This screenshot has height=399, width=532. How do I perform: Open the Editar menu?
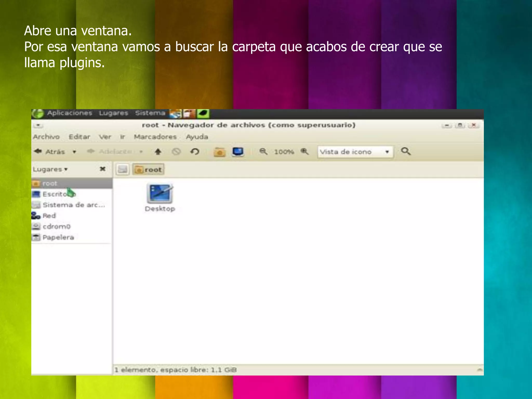pos(79,137)
